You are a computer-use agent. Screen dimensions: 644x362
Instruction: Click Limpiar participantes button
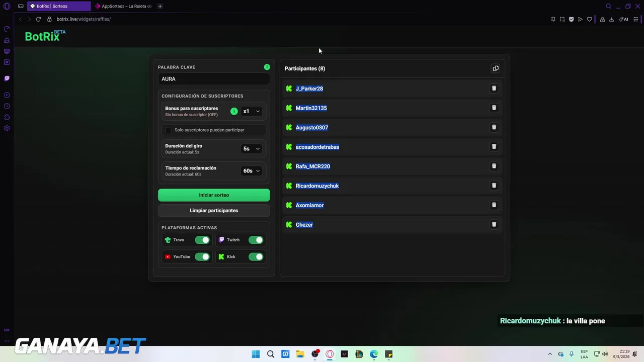pyautogui.click(x=214, y=211)
